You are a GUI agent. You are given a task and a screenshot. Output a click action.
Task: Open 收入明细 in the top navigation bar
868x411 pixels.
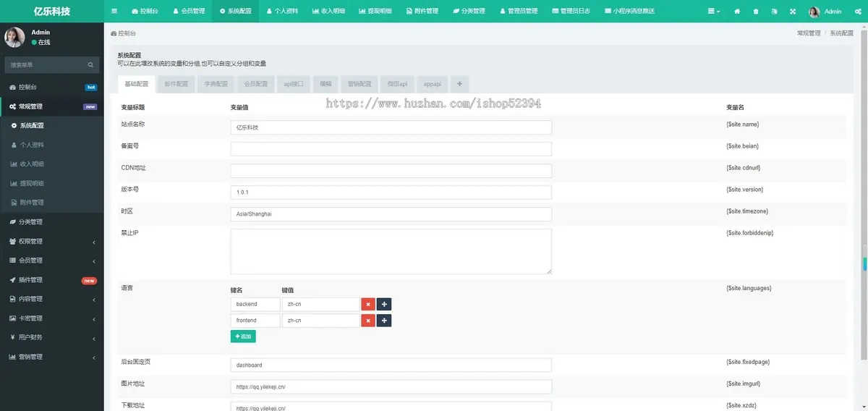coord(329,11)
